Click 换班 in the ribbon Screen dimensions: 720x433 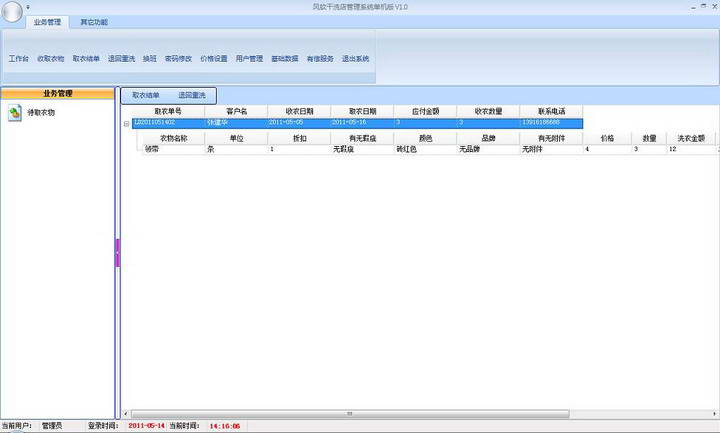(x=150, y=59)
